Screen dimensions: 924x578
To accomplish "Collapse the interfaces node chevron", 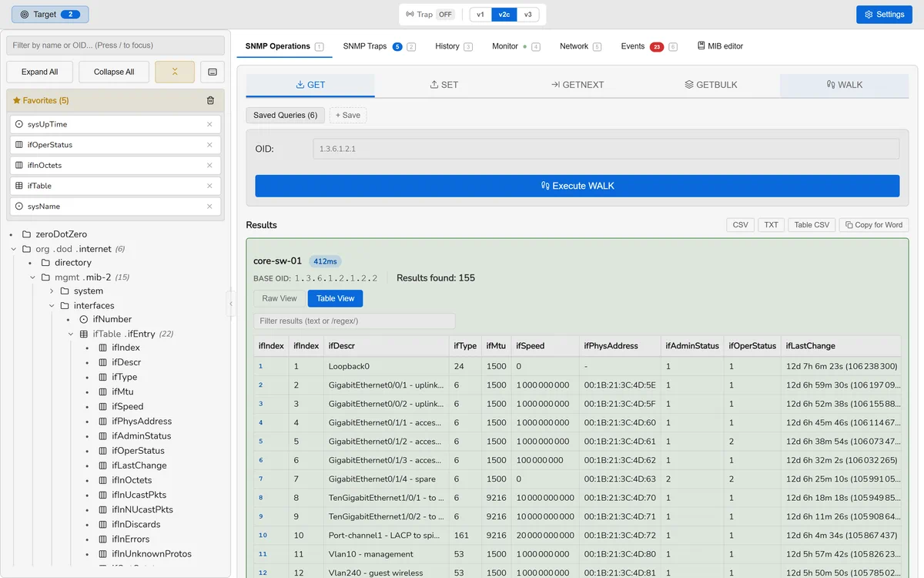I will pos(52,306).
